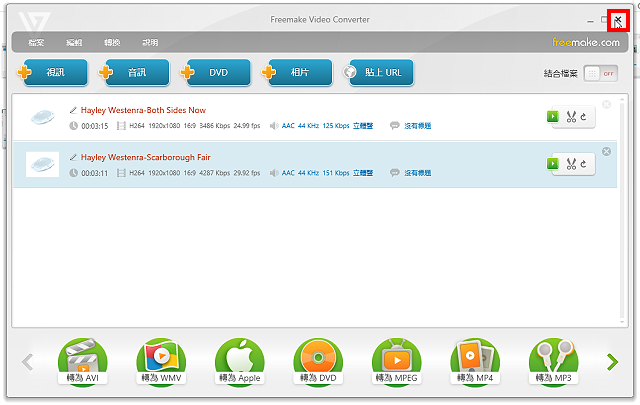Image resolution: width=640 pixels, height=405 pixels.
Task: Open the freemake.com link
Action: [586, 42]
